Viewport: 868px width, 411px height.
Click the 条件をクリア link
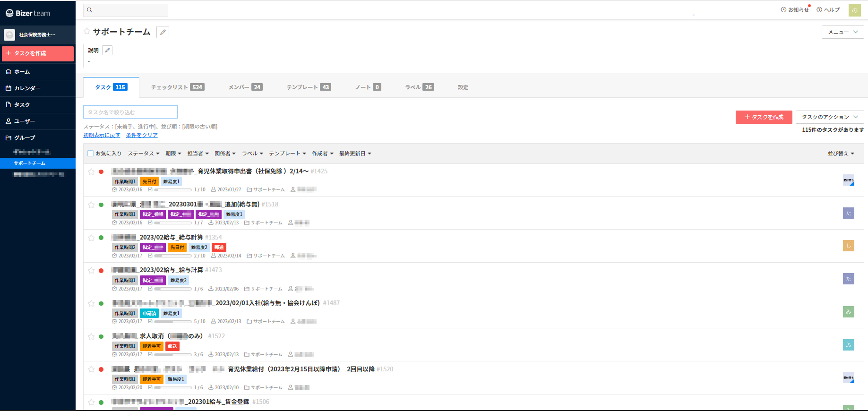click(142, 135)
